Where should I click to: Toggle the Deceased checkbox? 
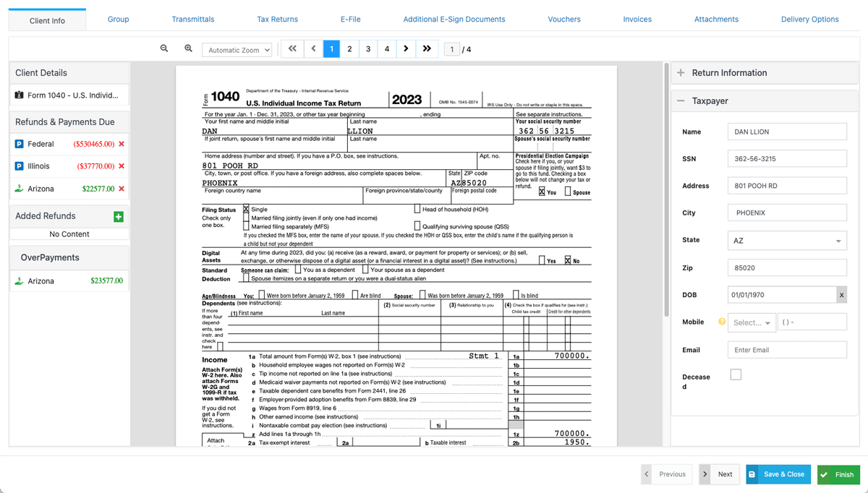pos(736,374)
